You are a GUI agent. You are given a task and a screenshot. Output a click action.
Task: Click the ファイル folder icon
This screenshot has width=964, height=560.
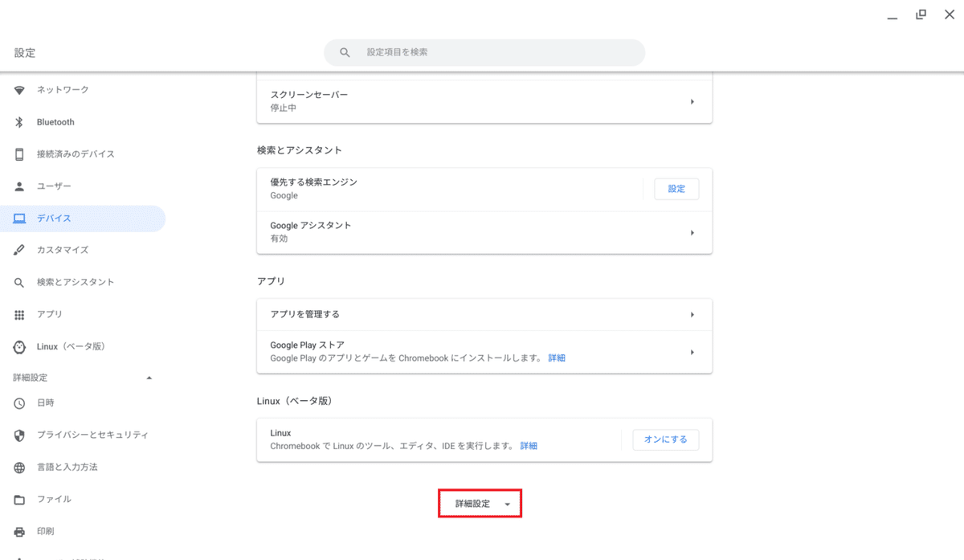19,499
